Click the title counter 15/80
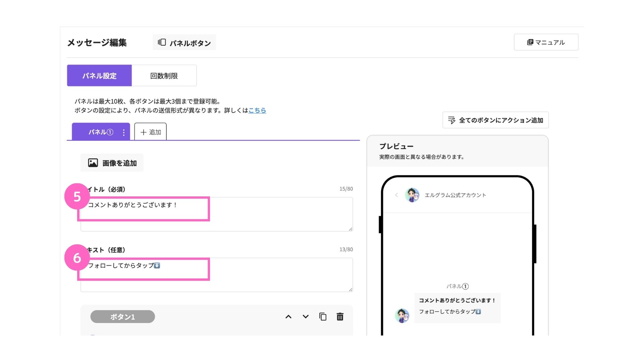644x362 pixels. click(346, 189)
